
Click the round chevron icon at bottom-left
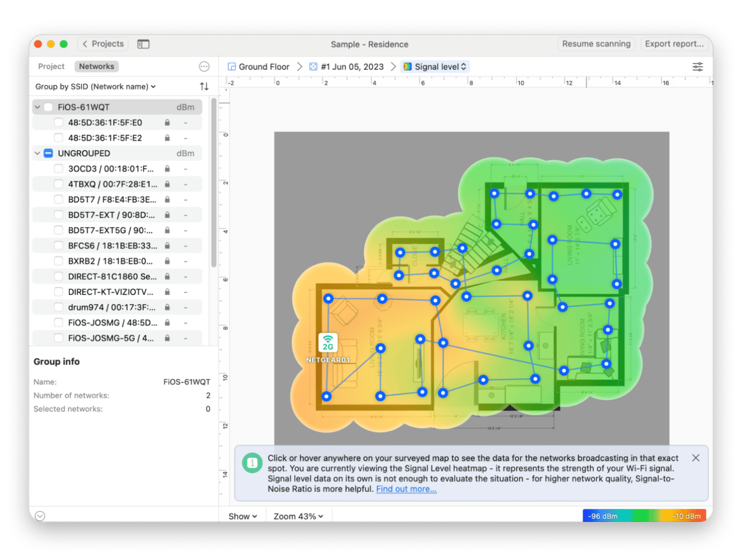point(40,516)
